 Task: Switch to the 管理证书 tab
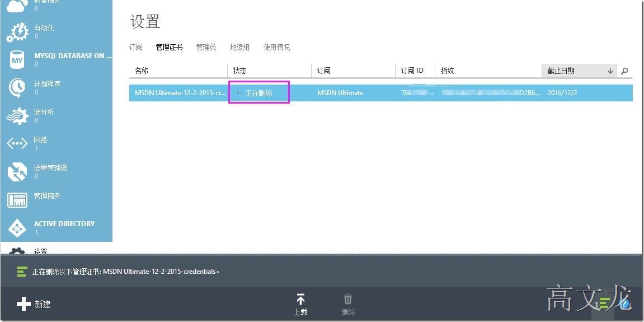pos(169,47)
